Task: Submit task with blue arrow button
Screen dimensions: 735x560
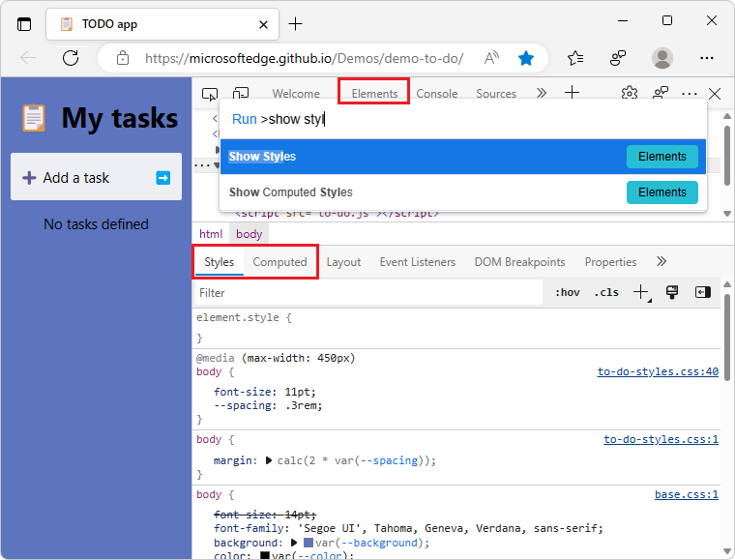Action: 163,178
